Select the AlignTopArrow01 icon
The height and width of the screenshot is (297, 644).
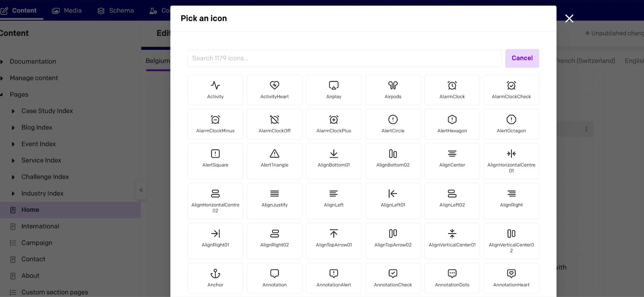[x=334, y=241]
